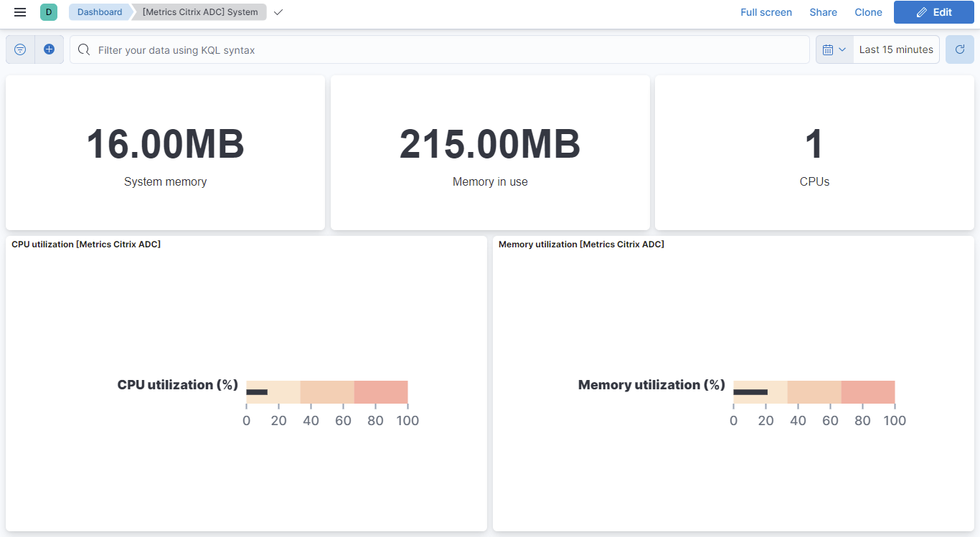Select the [Metrics Citrix ADC] System breadcrumb
This screenshot has width=980, height=537.
point(200,12)
